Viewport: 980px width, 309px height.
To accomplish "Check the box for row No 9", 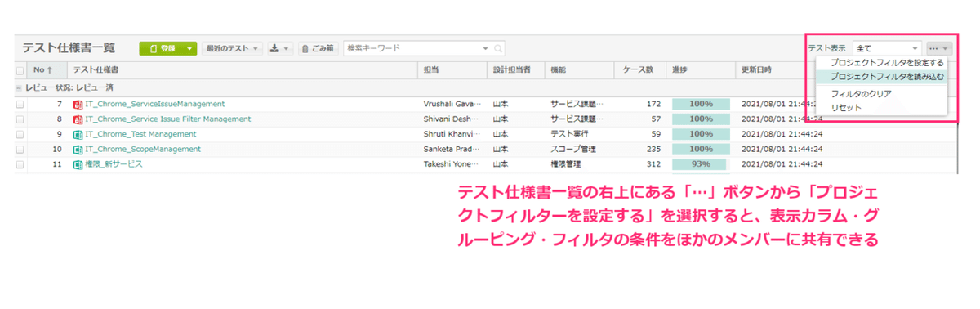I will coord(20,134).
